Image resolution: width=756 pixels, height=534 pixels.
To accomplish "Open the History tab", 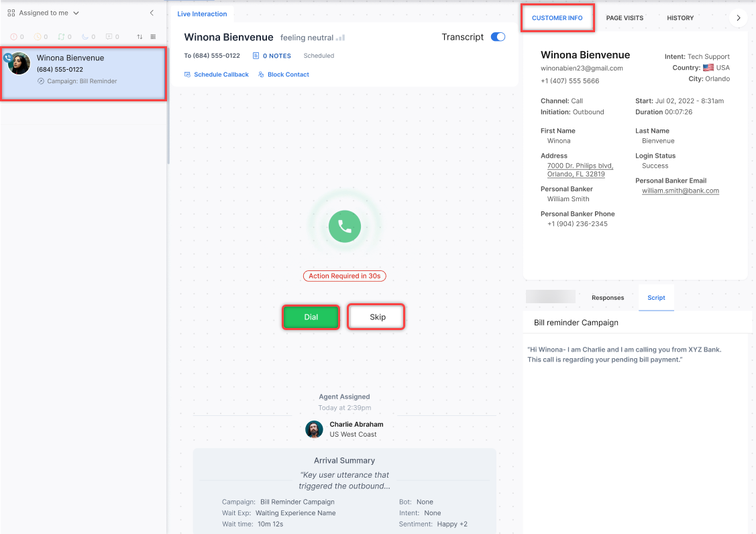I will click(680, 18).
